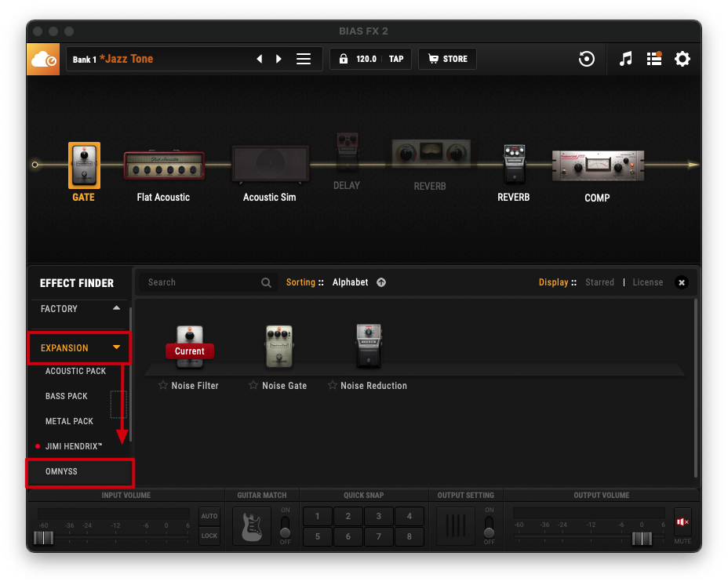The image size is (728, 585).
Task: Toggle the MUTE speaker button
Action: [x=682, y=522]
